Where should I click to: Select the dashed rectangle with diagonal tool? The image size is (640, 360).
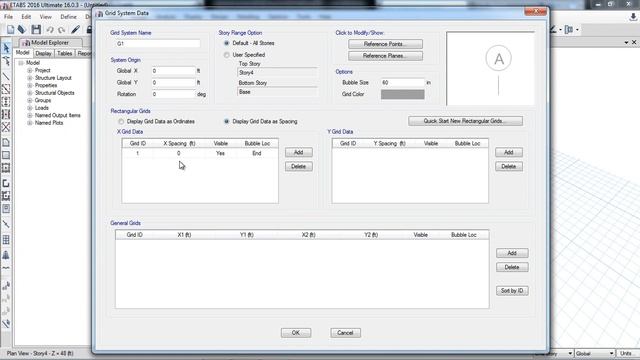pyautogui.click(x=6, y=89)
